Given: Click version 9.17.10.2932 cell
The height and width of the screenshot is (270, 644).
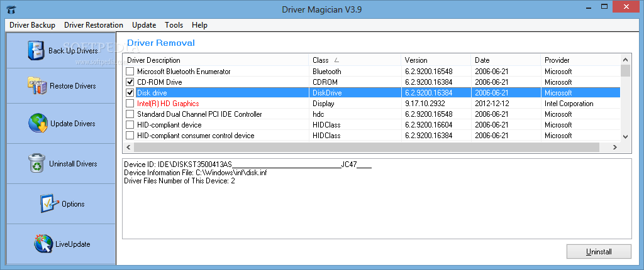Looking at the screenshot, I should pyautogui.click(x=425, y=104).
